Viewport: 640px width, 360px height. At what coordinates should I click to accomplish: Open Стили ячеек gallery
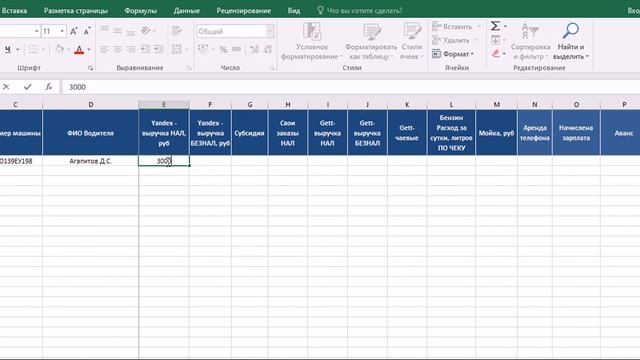coord(412,41)
